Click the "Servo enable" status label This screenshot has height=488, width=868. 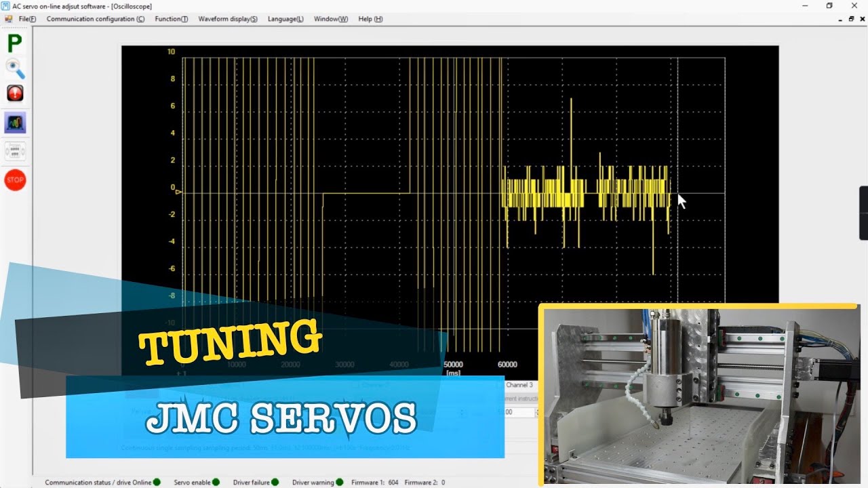click(193, 483)
